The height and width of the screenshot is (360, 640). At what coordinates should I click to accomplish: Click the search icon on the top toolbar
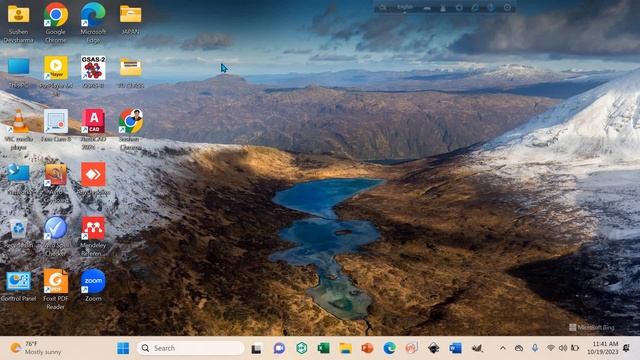382,7
